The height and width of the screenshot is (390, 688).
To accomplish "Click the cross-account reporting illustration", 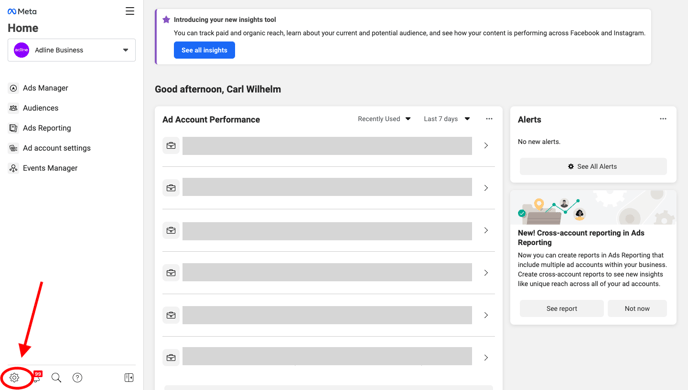I will point(593,208).
